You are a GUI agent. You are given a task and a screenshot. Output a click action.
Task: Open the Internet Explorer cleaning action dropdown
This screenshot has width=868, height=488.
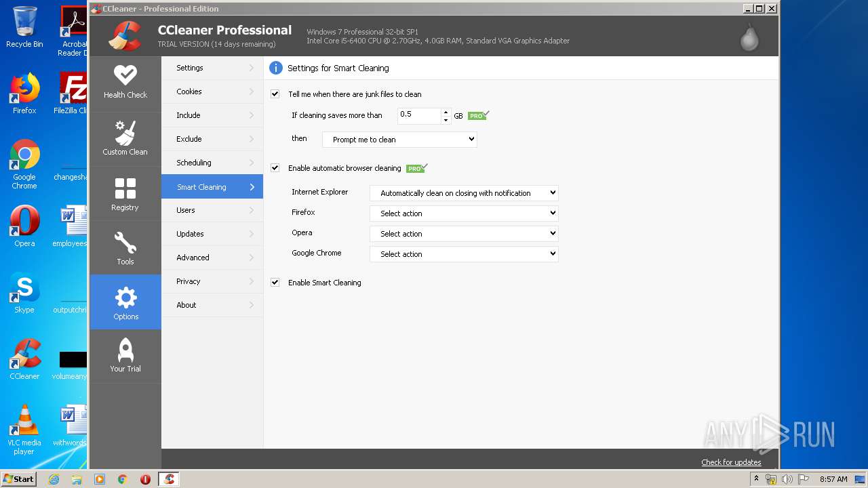tap(464, 193)
